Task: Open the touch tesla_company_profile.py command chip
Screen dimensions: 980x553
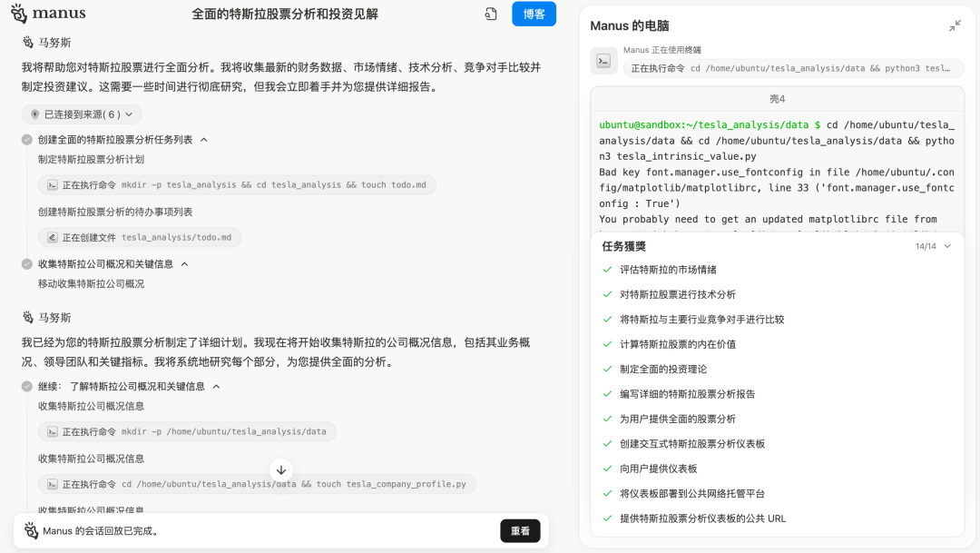Action: [x=257, y=484]
